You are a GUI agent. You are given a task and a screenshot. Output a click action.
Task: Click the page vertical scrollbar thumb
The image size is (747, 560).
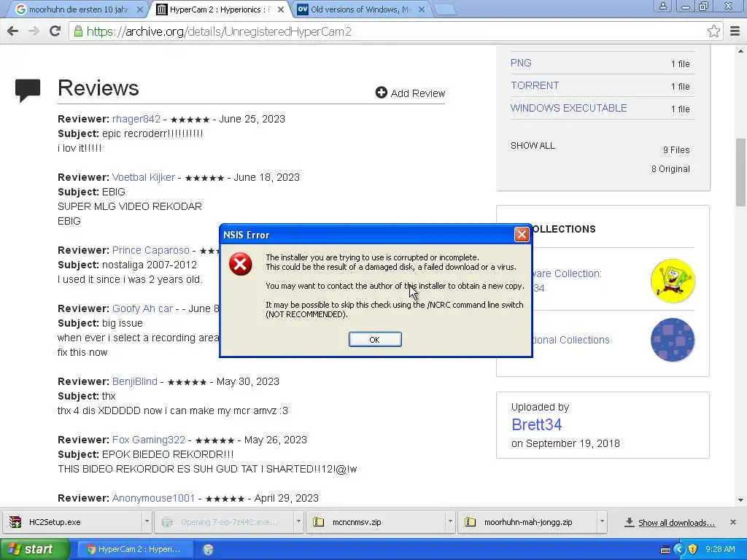point(740,172)
